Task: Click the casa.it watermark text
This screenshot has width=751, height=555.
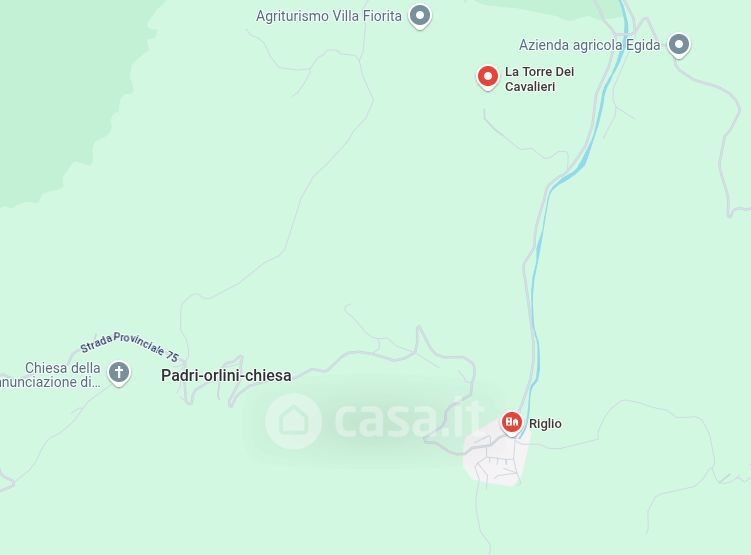Action: (409, 419)
